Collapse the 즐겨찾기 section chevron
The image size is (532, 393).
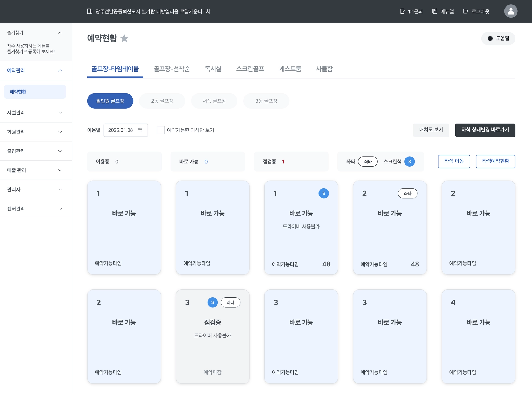(x=60, y=33)
